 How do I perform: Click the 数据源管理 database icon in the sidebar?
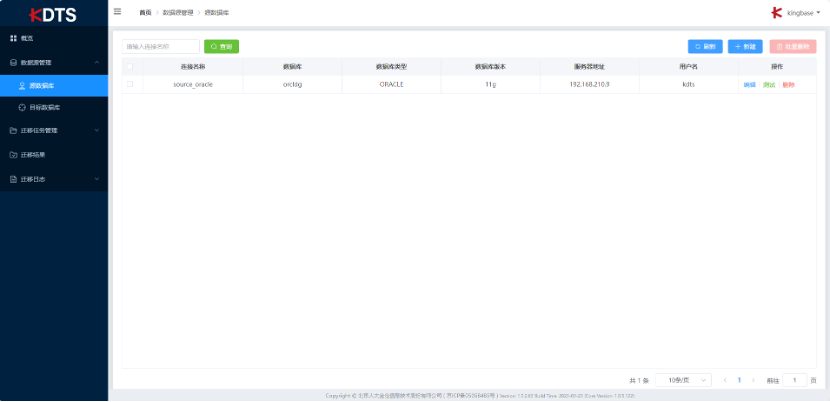pyautogui.click(x=14, y=62)
